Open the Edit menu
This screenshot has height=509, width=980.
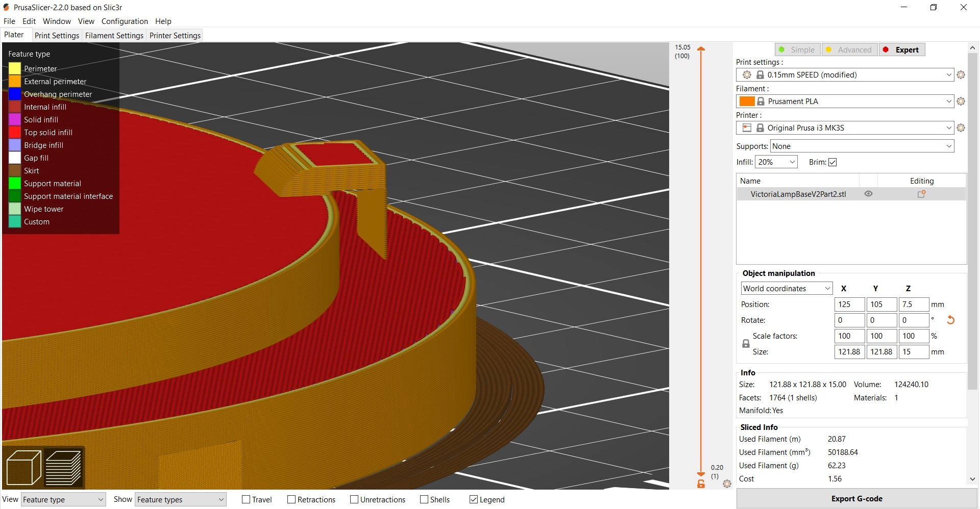[x=29, y=21]
